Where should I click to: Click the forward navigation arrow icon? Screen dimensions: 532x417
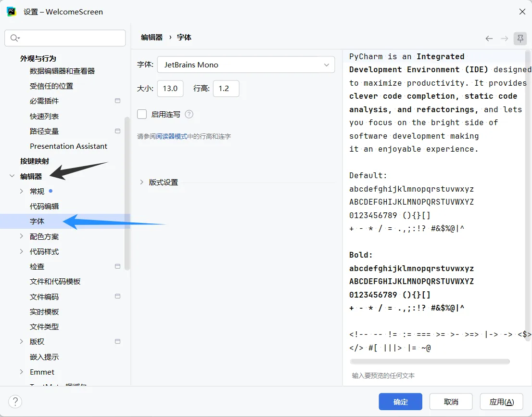(505, 39)
